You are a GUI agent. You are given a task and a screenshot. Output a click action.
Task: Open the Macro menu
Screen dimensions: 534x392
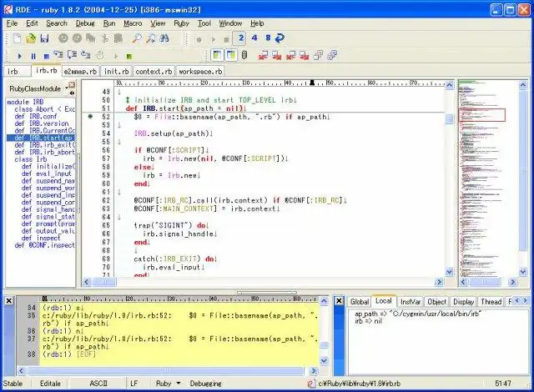point(133,23)
